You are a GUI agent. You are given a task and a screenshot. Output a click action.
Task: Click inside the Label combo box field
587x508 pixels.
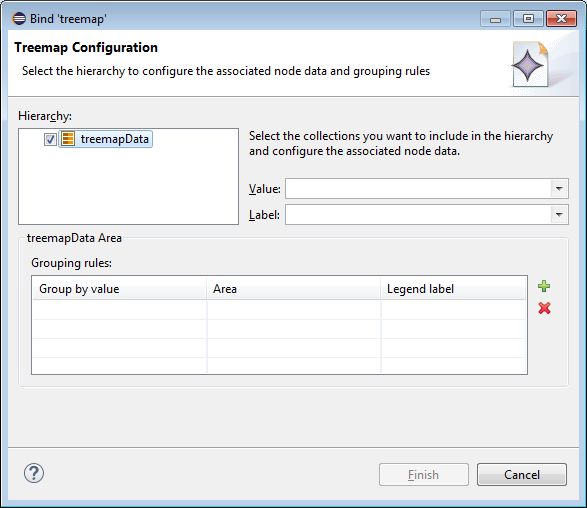(418, 215)
